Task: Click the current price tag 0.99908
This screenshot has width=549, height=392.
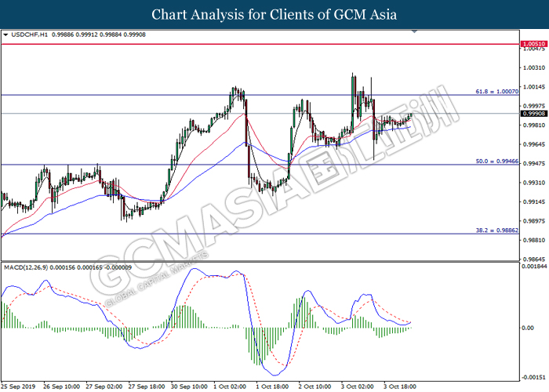Action: [533, 114]
